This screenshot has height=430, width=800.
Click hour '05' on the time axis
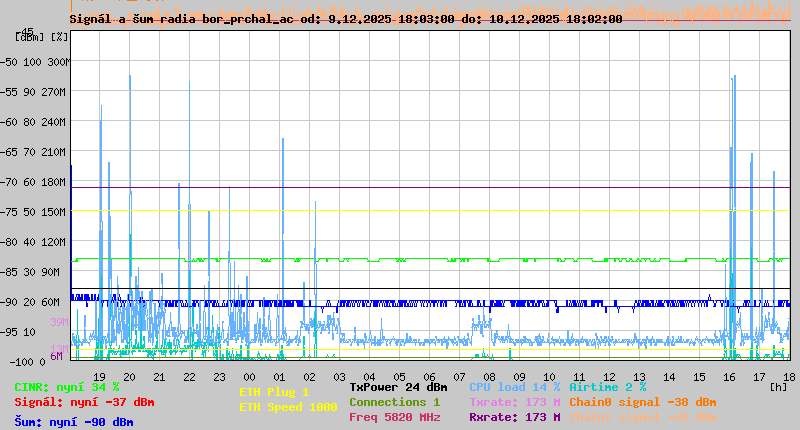[399, 377]
